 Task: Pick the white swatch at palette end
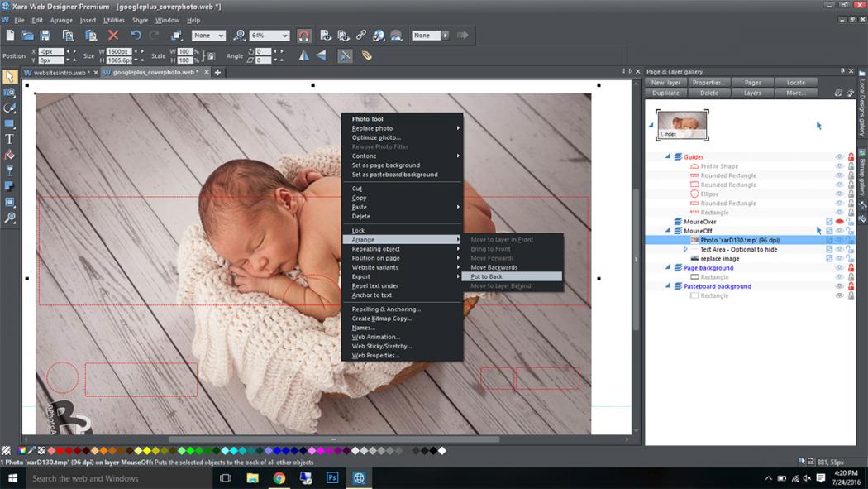(442, 451)
